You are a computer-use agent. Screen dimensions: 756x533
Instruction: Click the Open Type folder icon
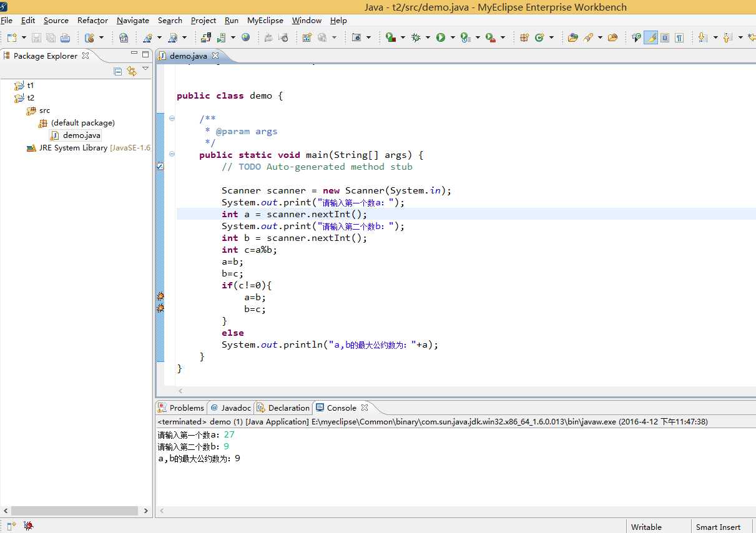[572, 37]
